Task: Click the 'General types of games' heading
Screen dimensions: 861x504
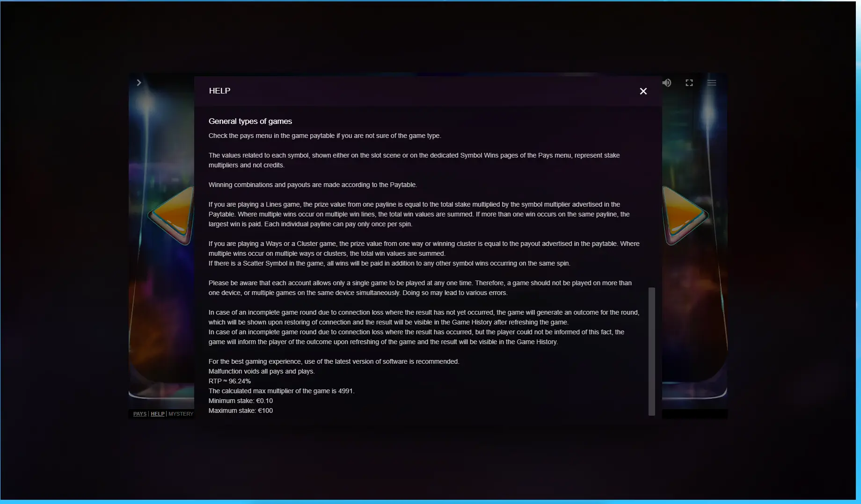Action: pos(250,121)
